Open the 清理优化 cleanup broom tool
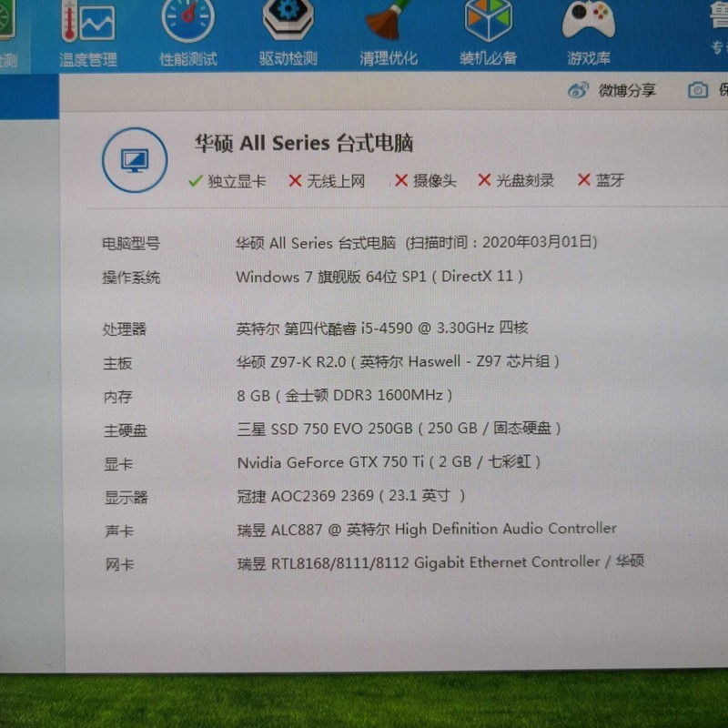The image size is (728, 728). pos(389,34)
